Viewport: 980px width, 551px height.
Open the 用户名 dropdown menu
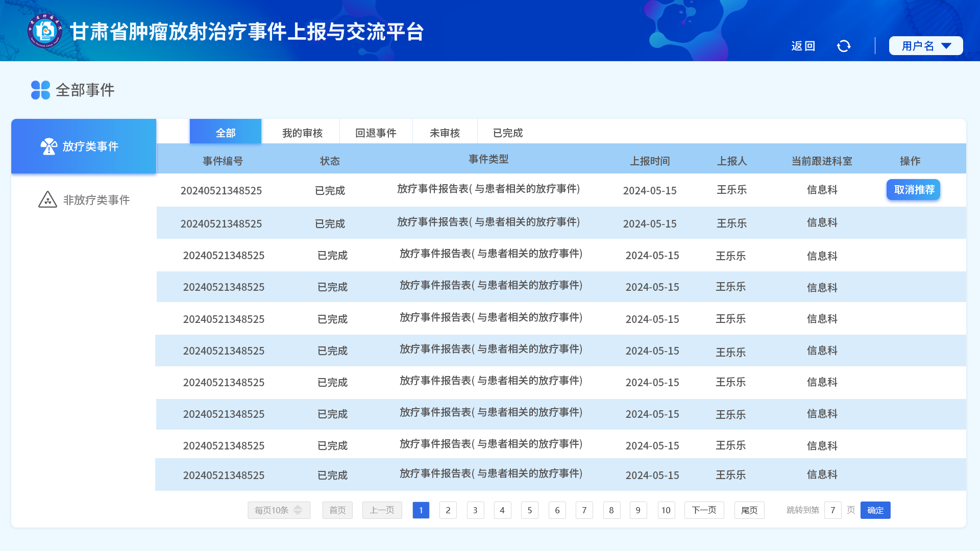coord(926,46)
